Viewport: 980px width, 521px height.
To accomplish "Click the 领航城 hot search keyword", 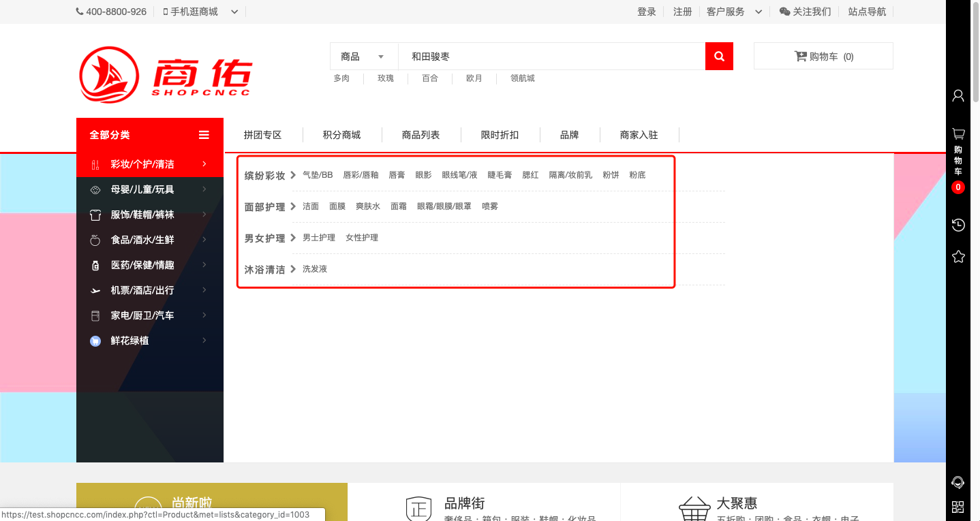I will click(523, 78).
